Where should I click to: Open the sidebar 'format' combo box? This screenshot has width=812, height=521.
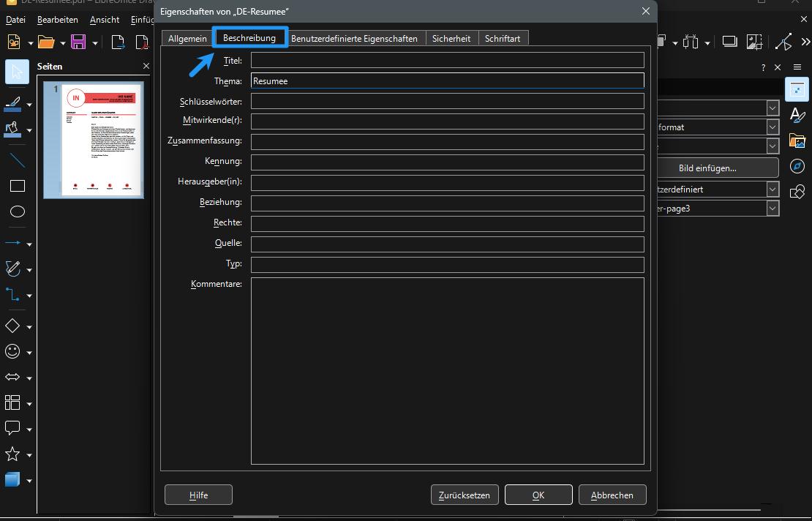tap(718, 127)
